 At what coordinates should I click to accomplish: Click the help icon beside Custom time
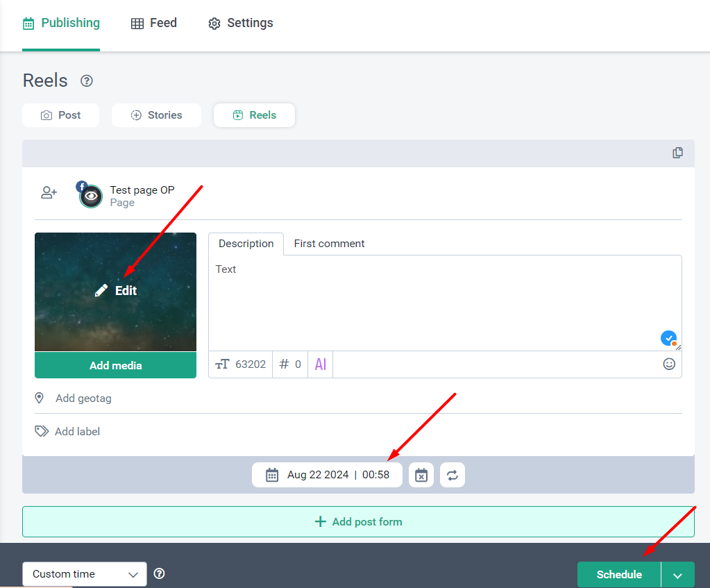click(x=160, y=573)
